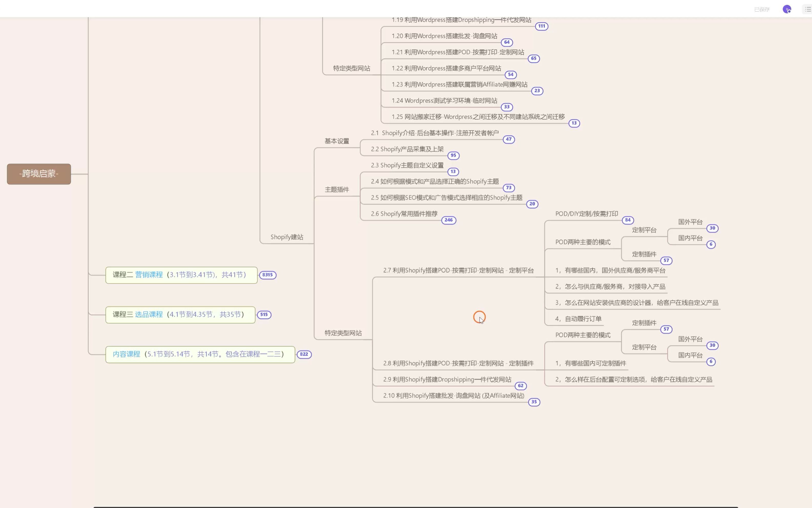Expand badge 62 on node 2.9
The height and width of the screenshot is (508, 812).
(x=521, y=386)
